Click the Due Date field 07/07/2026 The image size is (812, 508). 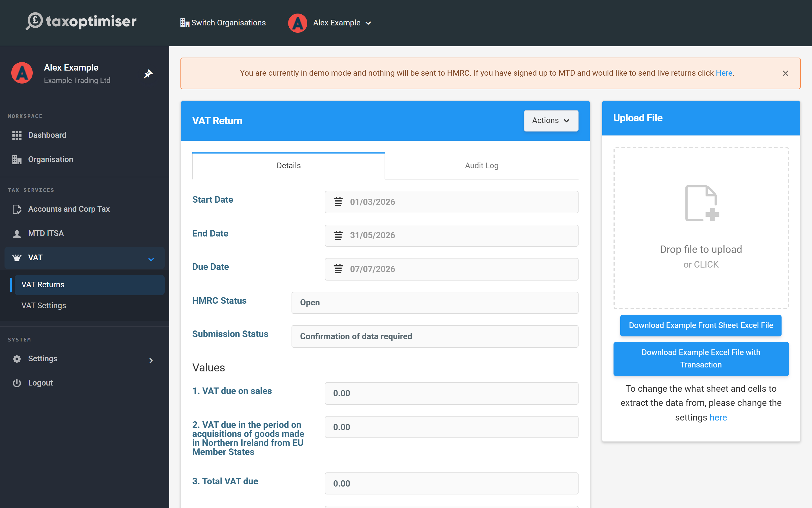tap(451, 269)
